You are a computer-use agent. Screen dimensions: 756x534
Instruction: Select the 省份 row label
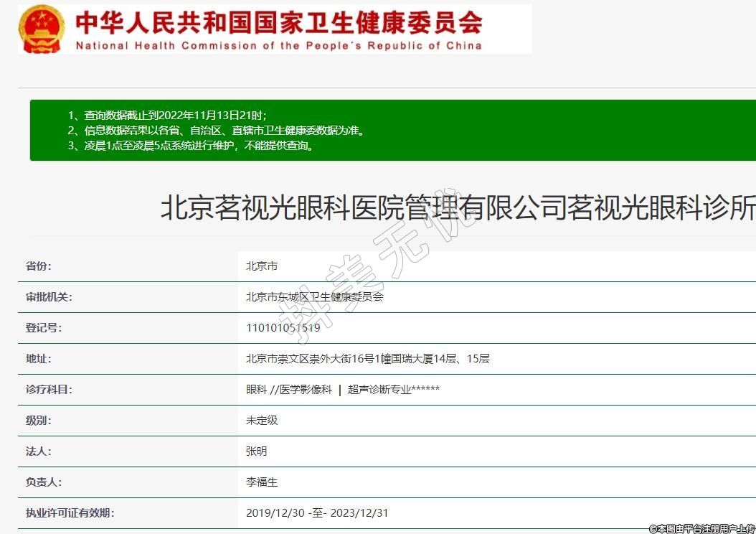[x=39, y=266]
